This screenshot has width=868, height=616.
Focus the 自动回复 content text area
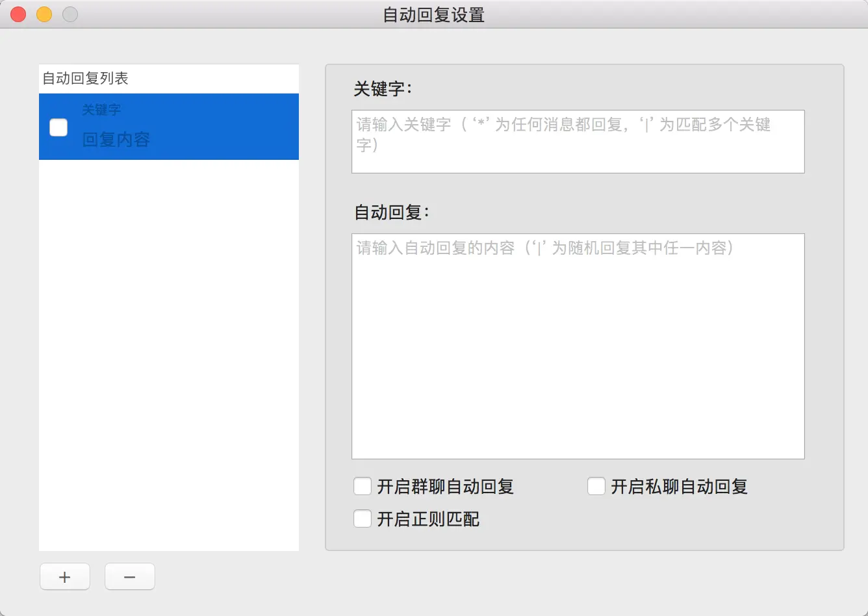coord(578,346)
